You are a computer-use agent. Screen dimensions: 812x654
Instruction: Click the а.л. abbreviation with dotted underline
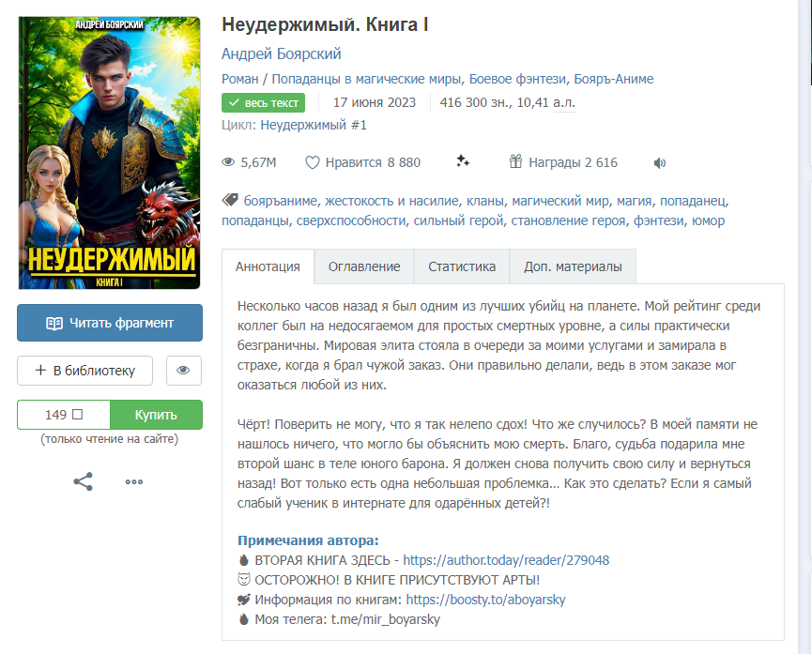tap(564, 102)
